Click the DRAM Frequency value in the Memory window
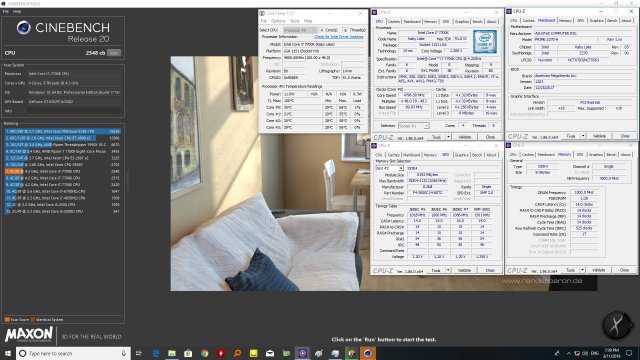640x360 pixels. tap(584, 192)
